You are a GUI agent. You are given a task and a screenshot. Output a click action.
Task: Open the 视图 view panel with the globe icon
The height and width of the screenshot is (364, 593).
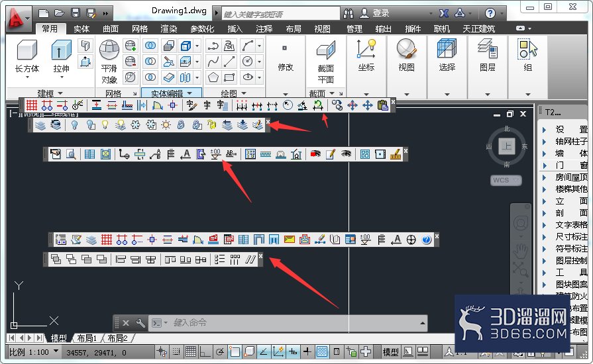coord(407,55)
